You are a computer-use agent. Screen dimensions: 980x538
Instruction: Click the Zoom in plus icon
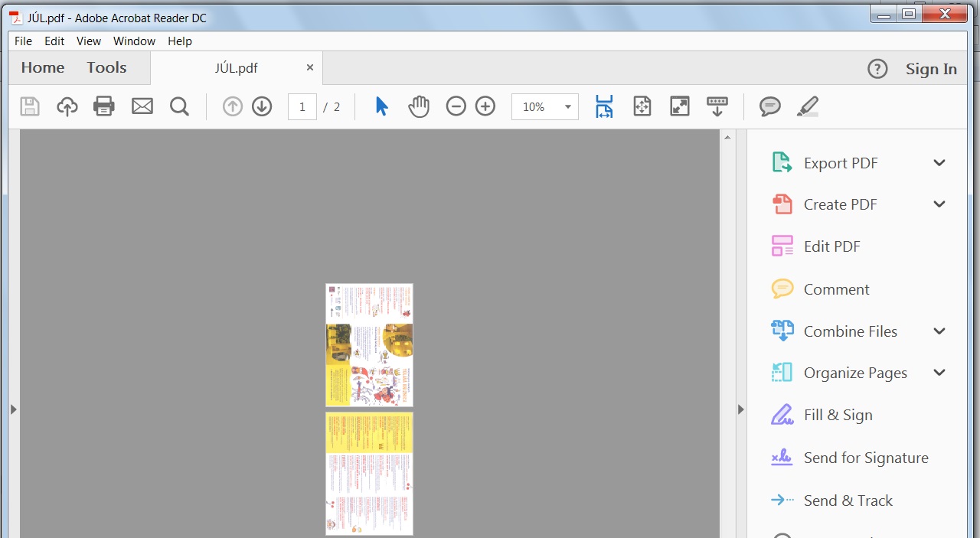point(485,106)
